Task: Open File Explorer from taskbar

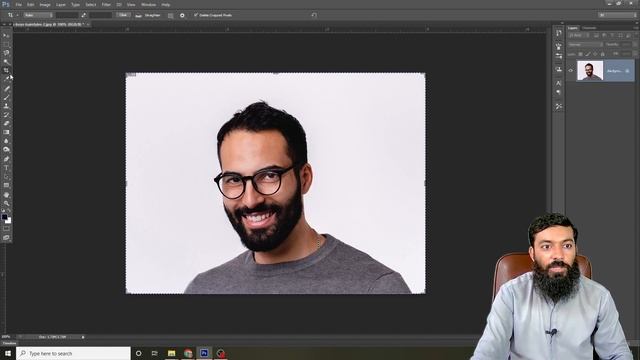Action: [171, 353]
